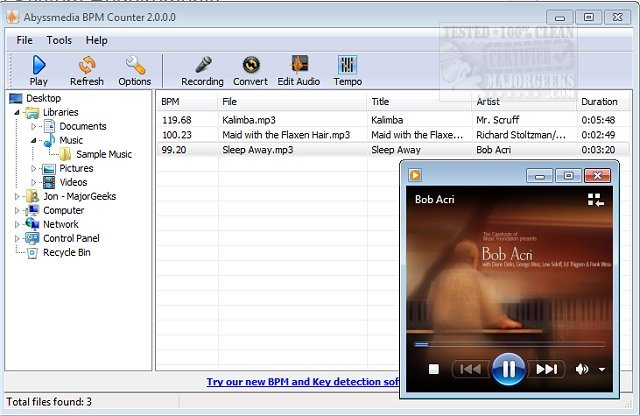Open the volume dropdown arrow in player
This screenshot has height=416, width=640.
pos(602,369)
